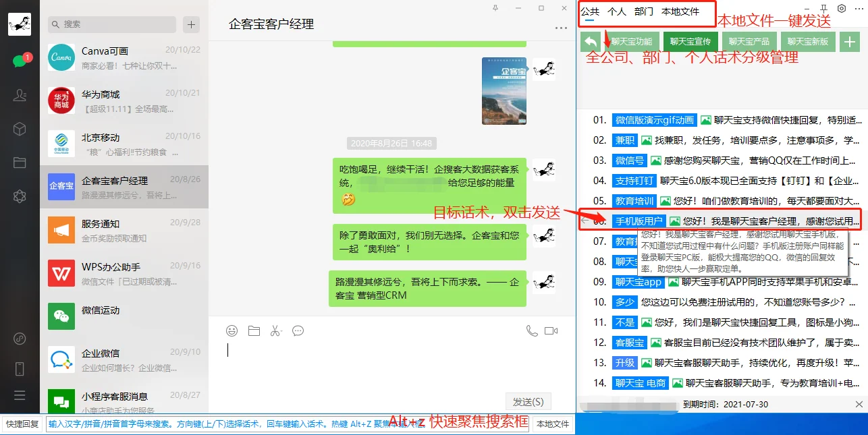Viewport: 868px width, 435px height.
Task: Open the 北京移动 conversation
Action: pyautogui.click(x=124, y=144)
